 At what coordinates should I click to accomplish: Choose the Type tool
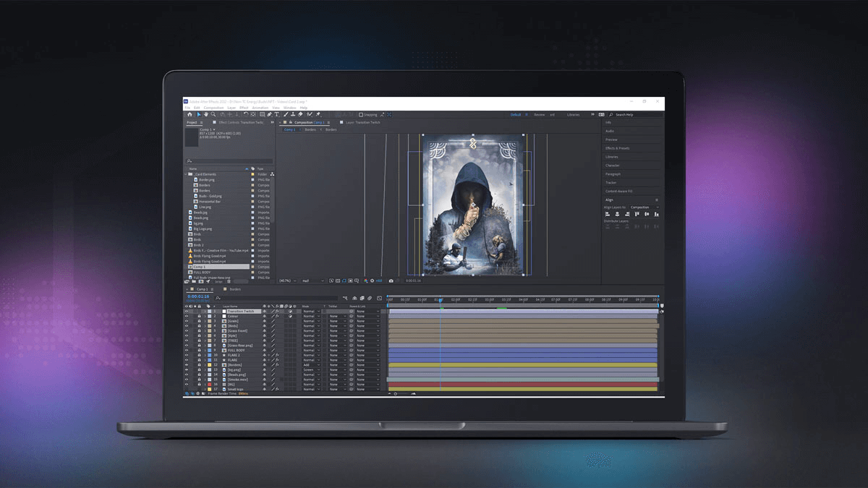[276, 114]
